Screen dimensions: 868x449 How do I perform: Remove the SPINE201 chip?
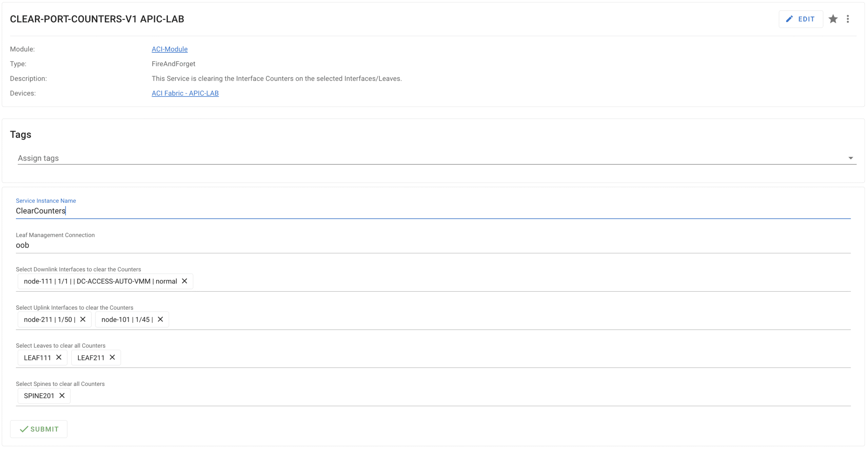point(62,396)
